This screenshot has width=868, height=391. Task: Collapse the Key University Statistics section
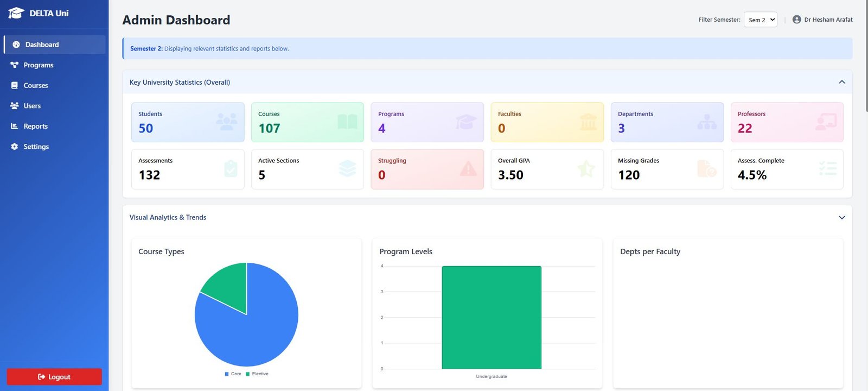click(841, 82)
